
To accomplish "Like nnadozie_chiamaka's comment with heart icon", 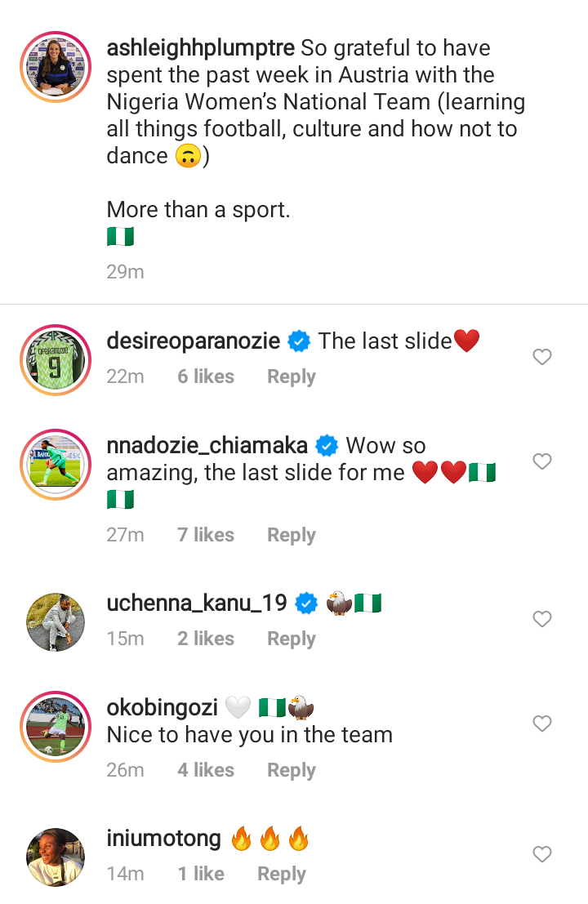I will (542, 461).
